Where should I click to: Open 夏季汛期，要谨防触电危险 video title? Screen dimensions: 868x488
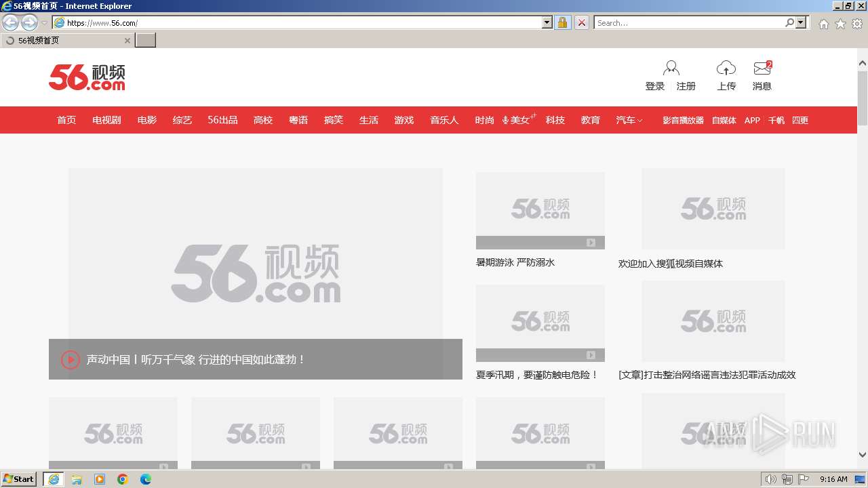[x=537, y=375]
